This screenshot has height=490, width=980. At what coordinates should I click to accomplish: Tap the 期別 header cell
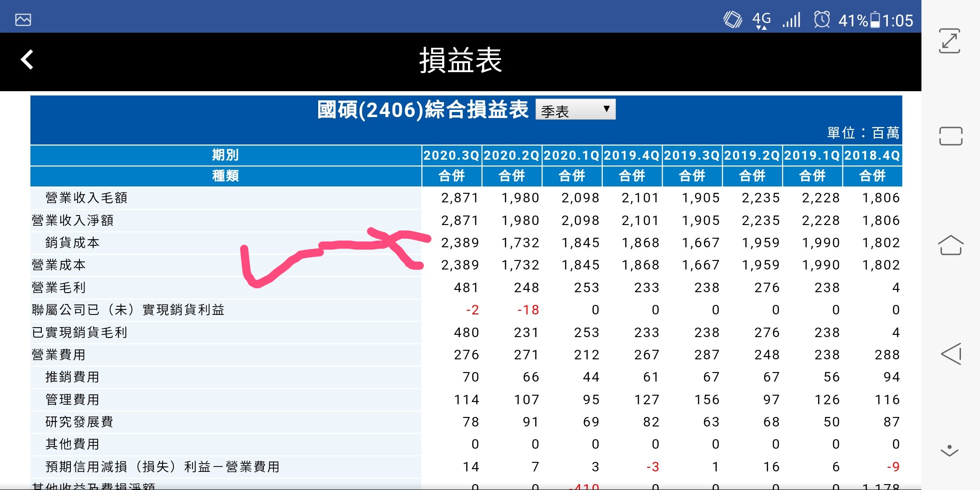tap(226, 156)
